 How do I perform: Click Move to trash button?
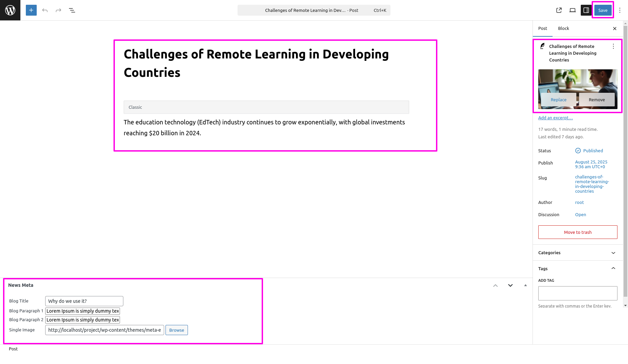[x=578, y=232]
